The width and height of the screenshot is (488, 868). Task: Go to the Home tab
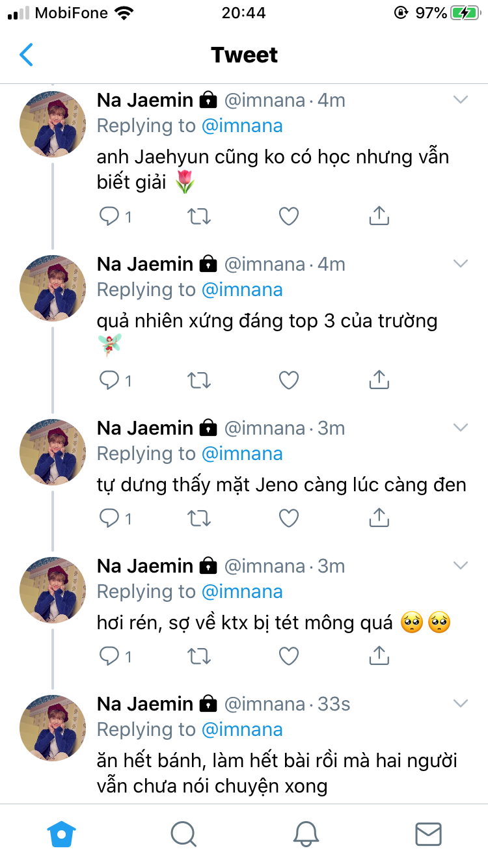click(62, 834)
